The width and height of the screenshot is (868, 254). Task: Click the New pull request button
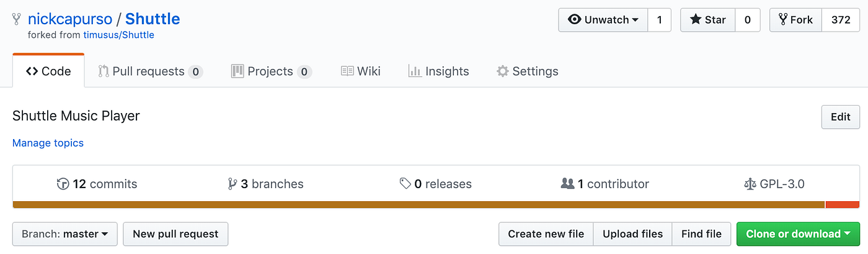coord(175,234)
